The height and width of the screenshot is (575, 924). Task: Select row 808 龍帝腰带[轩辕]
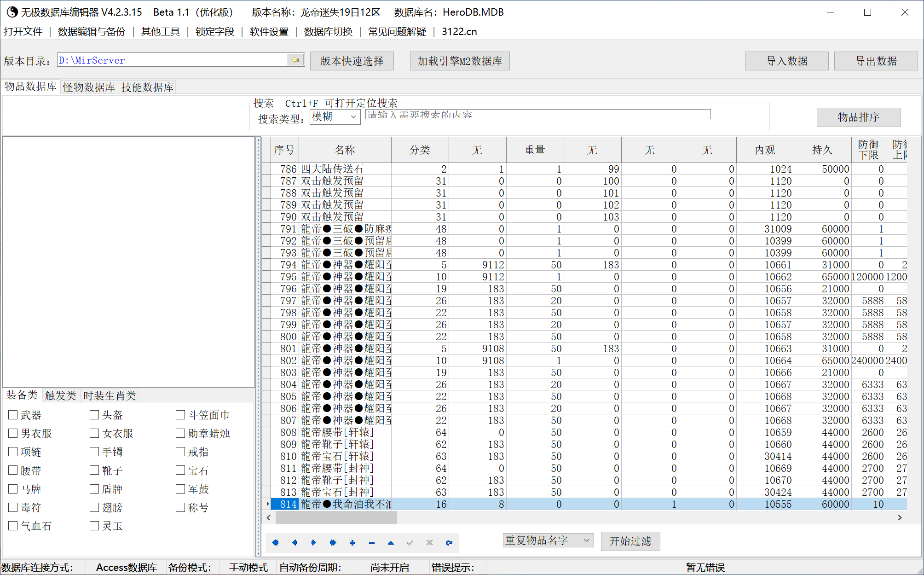(x=584, y=432)
